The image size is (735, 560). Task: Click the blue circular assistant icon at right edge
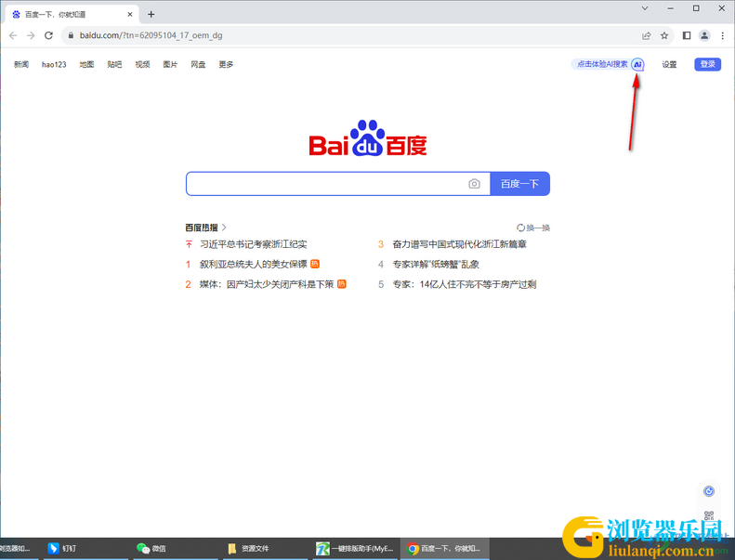tap(709, 491)
